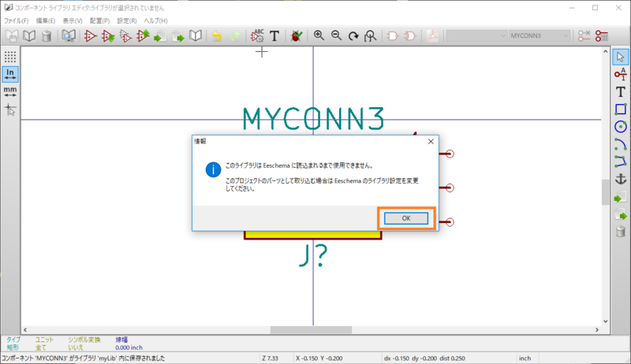Select the arc drawing tool
This screenshot has width=631, height=364.
pos(621,144)
